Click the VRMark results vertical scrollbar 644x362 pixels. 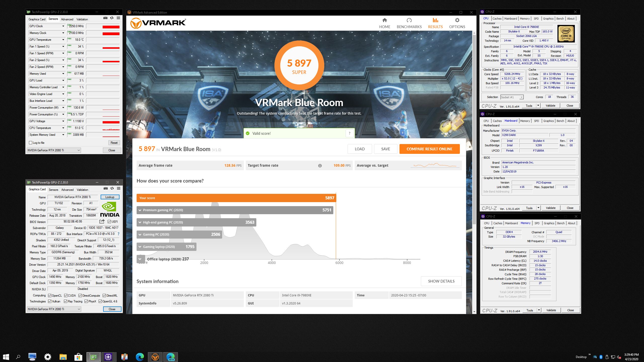[474, 126]
